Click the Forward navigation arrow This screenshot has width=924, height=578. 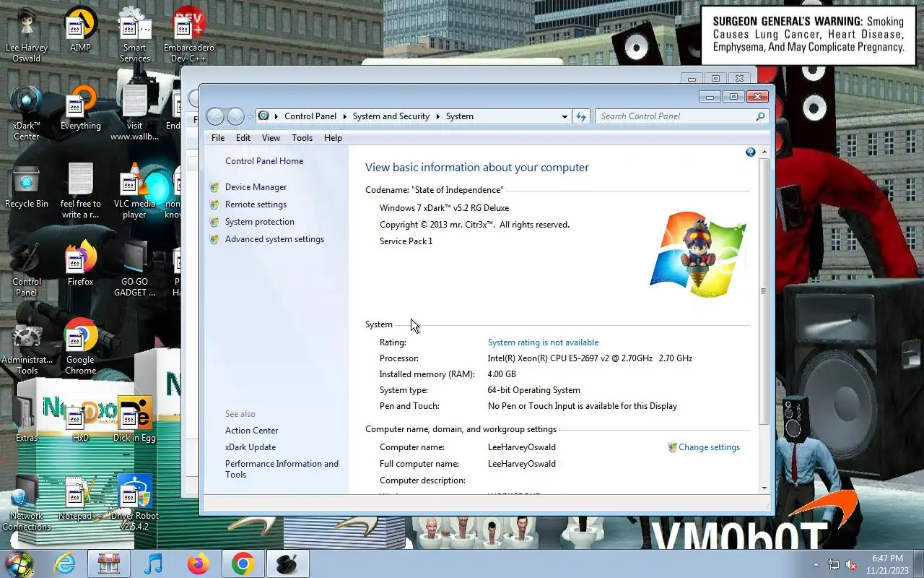coord(235,116)
